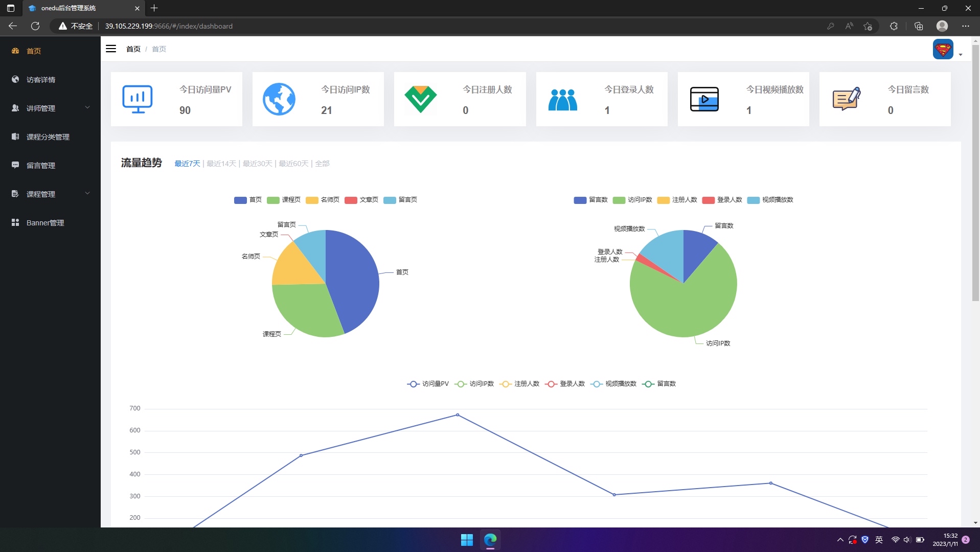Select the 最近60天 traffic range
This screenshot has width=980, height=552.
click(x=293, y=164)
